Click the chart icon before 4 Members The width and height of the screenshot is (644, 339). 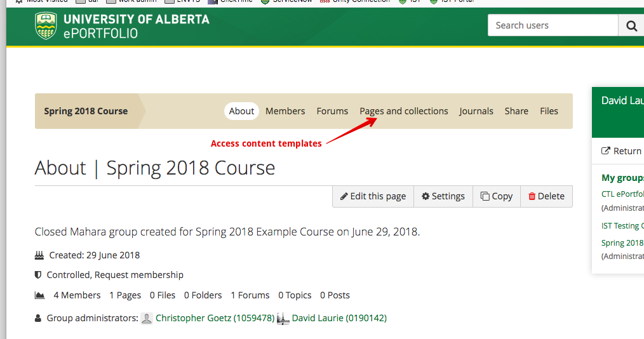pyautogui.click(x=39, y=295)
